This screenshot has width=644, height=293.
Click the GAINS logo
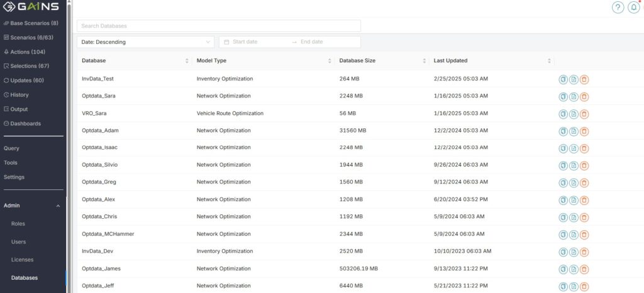point(31,7)
